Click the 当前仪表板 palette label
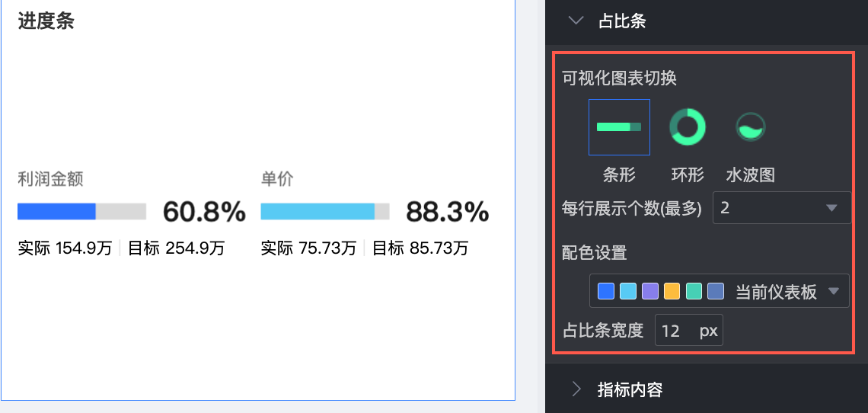The height and width of the screenshot is (413, 868). click(776, 292)
